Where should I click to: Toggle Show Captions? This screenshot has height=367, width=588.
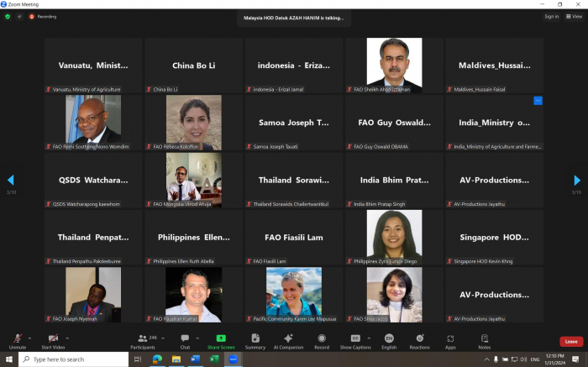point(355,339)
